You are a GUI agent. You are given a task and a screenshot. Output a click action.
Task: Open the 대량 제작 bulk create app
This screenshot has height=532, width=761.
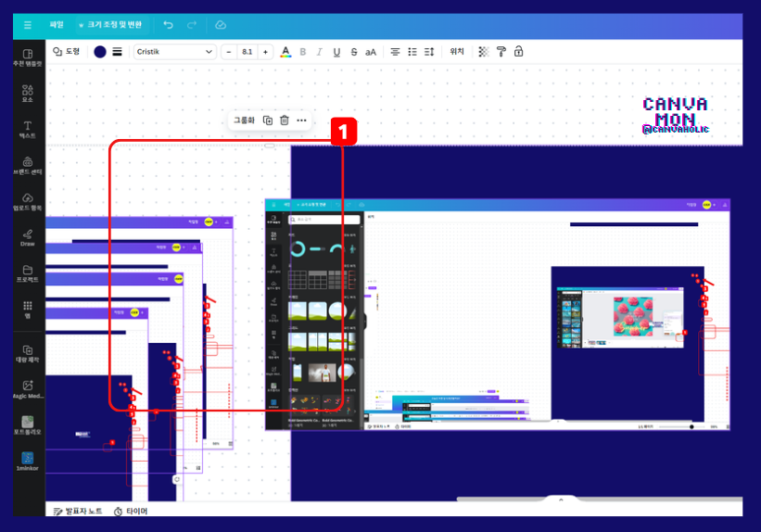[x=28, y=354]
